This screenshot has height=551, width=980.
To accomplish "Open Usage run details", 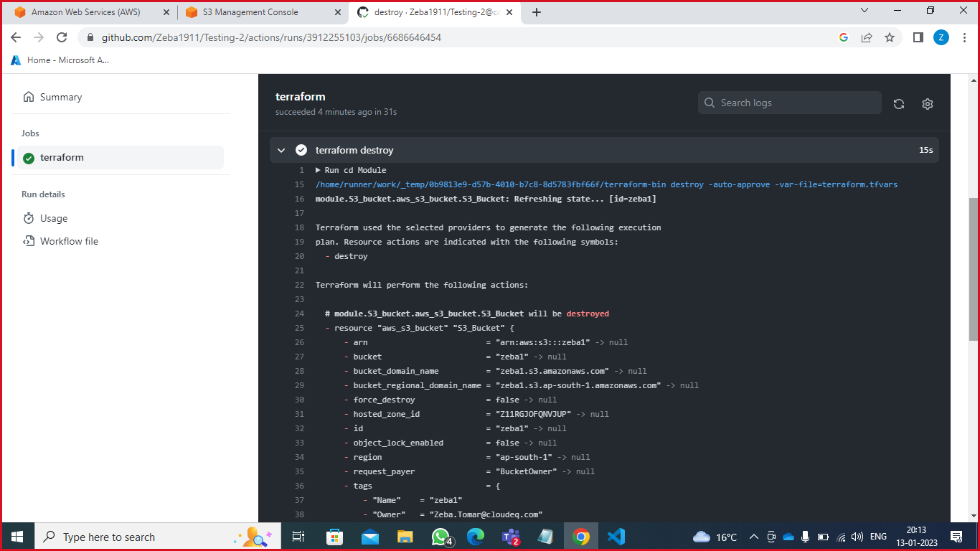I will coord(54,218).
